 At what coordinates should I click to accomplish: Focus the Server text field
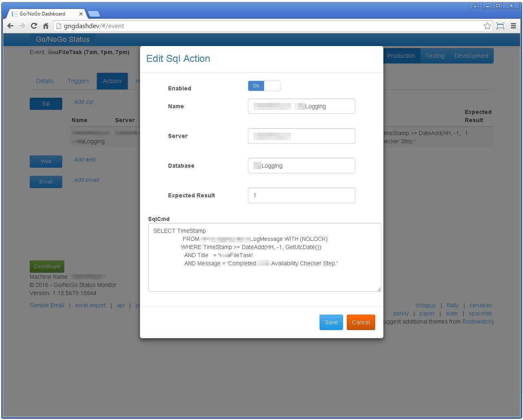(301, 136)
